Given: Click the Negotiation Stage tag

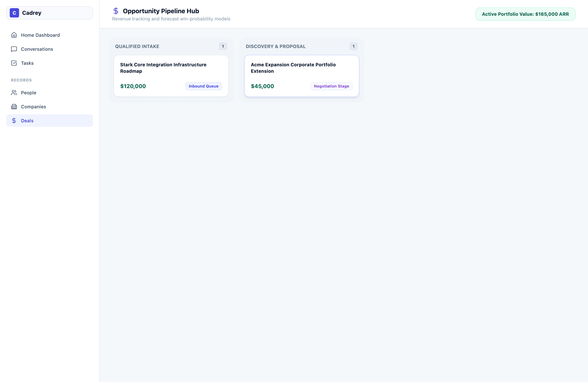Looking at the screenshot, I should (331, 86).
